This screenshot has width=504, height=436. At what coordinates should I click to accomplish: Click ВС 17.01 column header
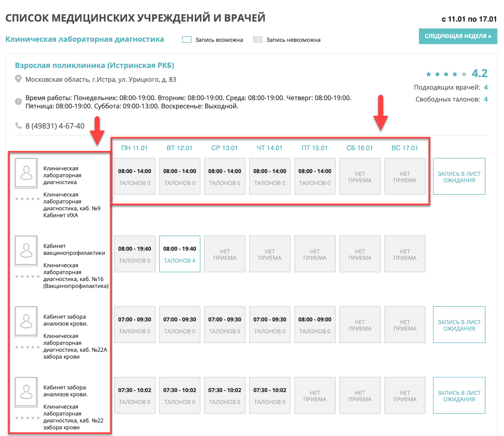tap(405, 148)
